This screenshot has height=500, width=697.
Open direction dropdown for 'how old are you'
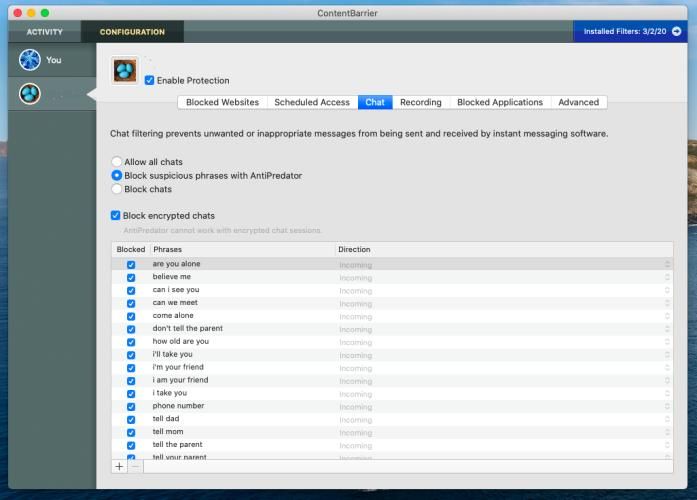[x=667, y=342]
